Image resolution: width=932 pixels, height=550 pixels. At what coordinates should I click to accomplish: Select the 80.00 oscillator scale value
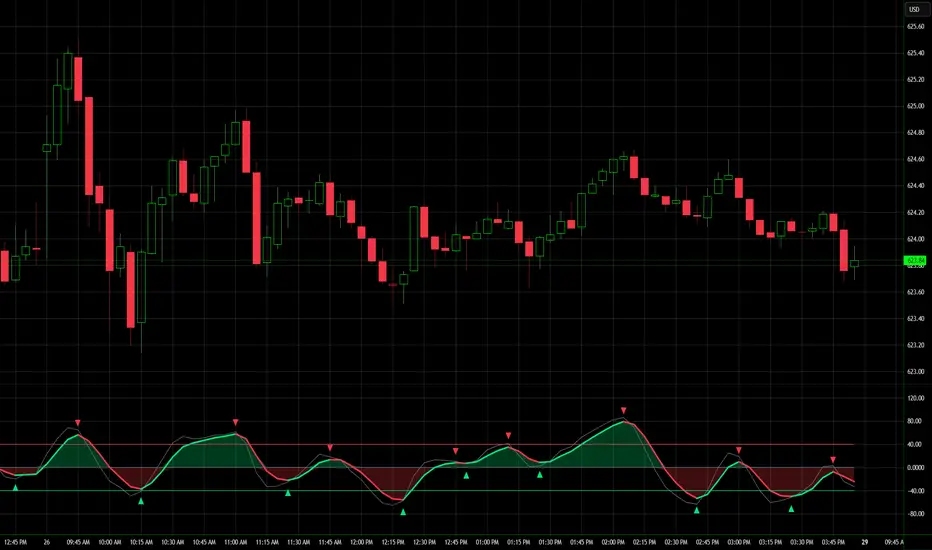915,421
